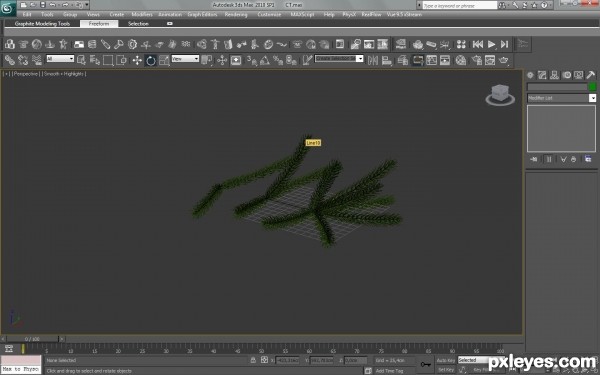Toggle the Spinner Snap button

click(292, 60)
